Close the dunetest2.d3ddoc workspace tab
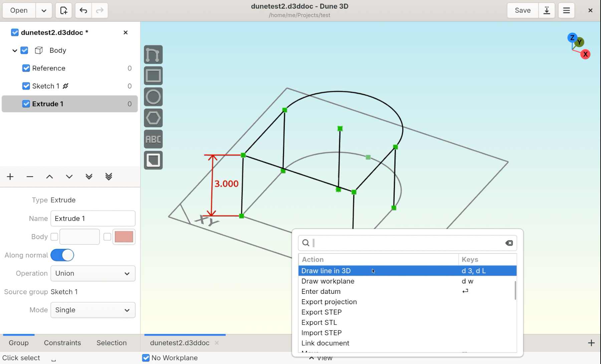This screenshot has height=364, width=601. 217,343
